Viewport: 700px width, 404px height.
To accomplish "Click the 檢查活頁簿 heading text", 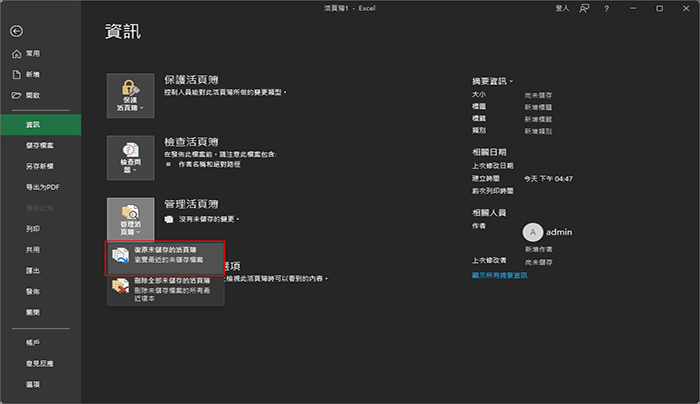I will click(191, 142).
